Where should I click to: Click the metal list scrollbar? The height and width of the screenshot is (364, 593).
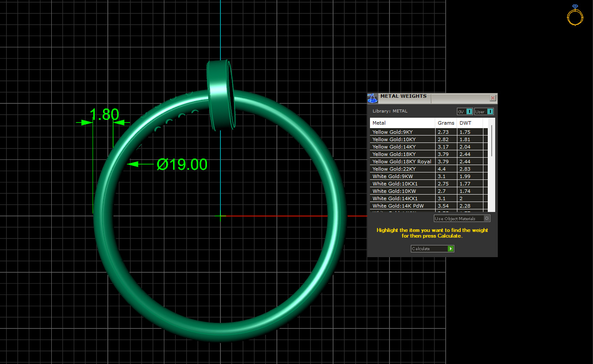pyautogui.click(x=492, y=141)
